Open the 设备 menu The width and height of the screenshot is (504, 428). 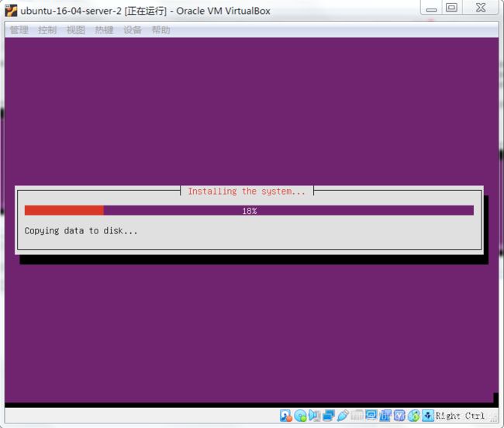click(x=133, y=30)
